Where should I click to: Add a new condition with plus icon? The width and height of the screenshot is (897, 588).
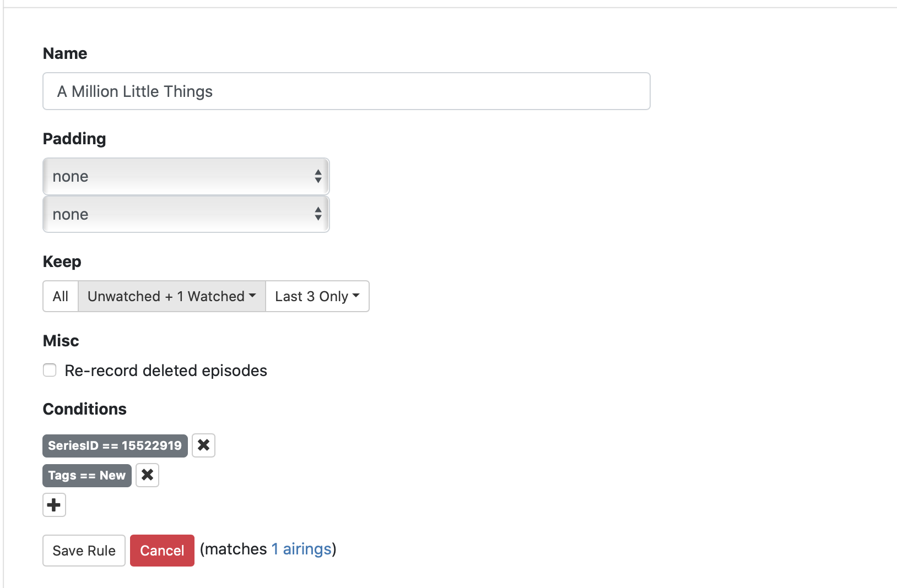pos(54,505)
